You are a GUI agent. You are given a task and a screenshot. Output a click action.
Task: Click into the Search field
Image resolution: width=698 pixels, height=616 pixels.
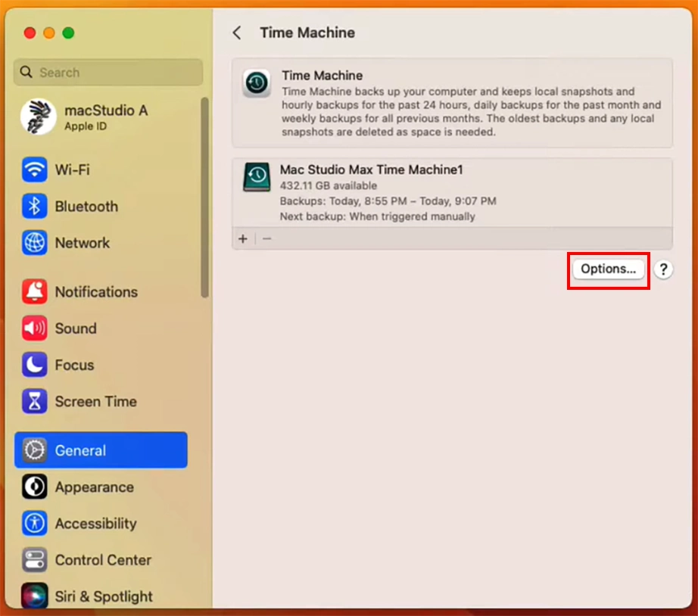click(x=108, y=72)
